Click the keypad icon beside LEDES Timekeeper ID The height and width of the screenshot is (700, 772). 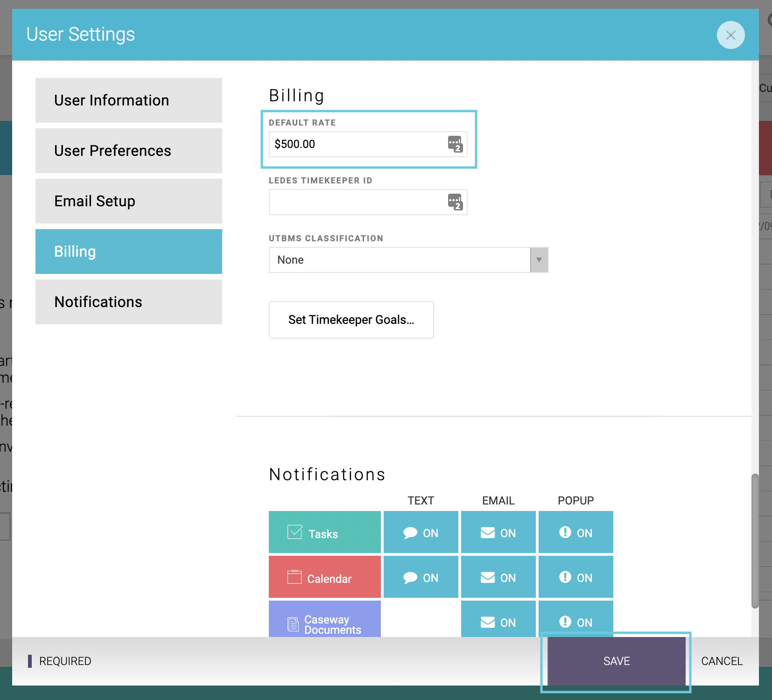click(455, 202)
